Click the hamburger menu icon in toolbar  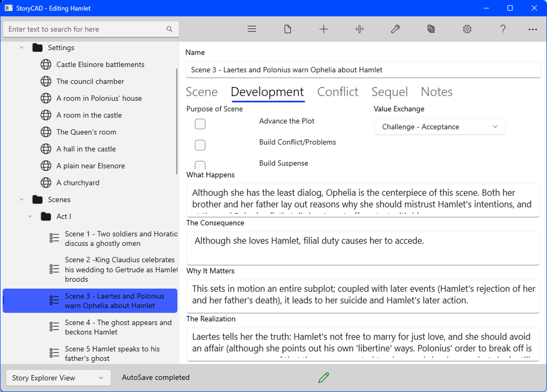[x=252, y=29]
